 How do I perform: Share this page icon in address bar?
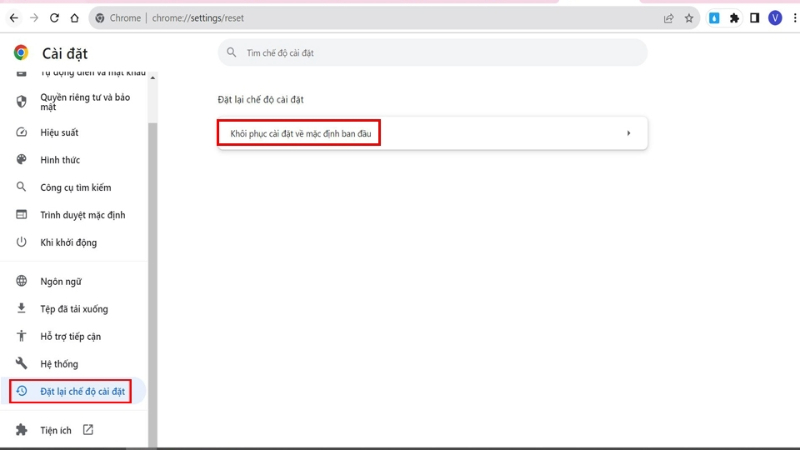(668, 18)
